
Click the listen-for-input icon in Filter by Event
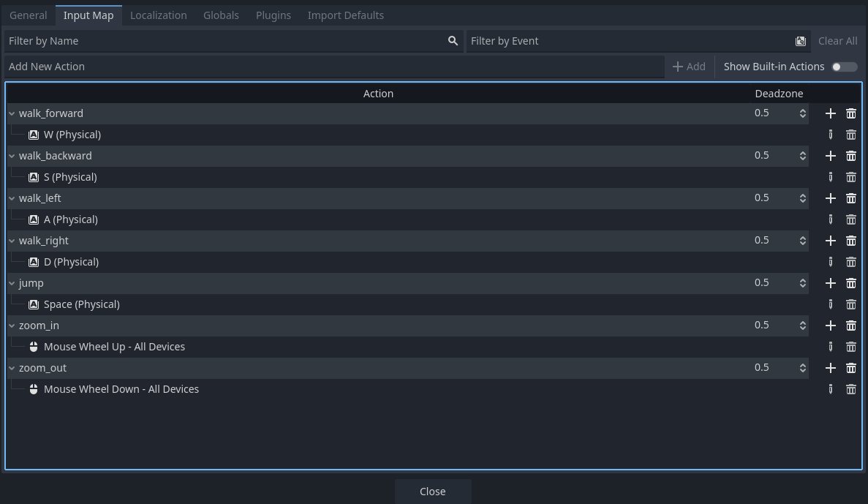tap(801, 41)
